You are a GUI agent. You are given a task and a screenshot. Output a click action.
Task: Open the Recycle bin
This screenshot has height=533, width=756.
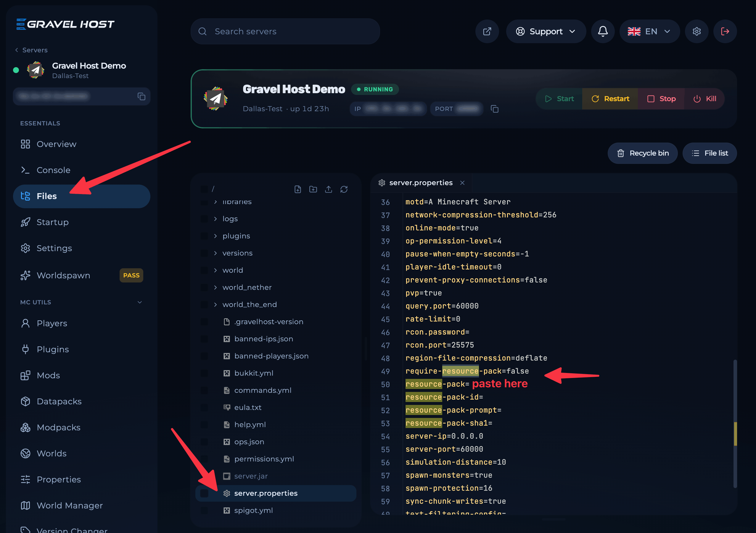point(642,153)
